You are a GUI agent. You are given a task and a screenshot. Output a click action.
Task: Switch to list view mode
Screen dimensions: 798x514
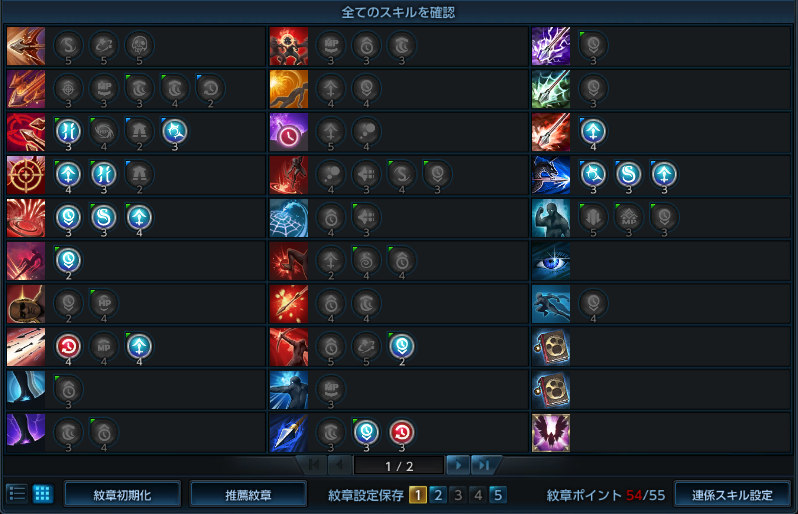tap(17, 494)
